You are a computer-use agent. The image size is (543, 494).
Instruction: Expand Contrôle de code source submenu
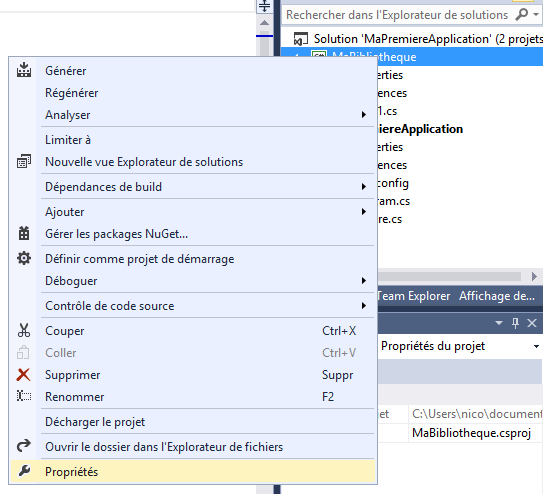coord(364,306)
